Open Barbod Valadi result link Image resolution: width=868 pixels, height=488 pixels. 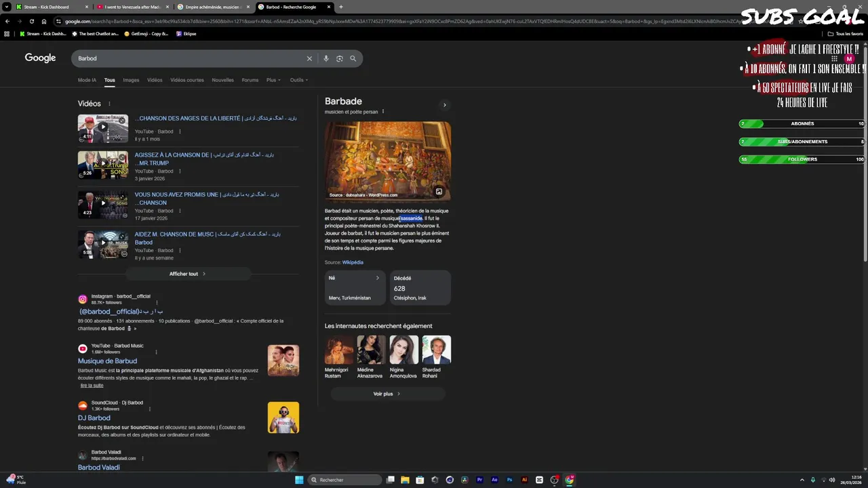tap(98, 467)
